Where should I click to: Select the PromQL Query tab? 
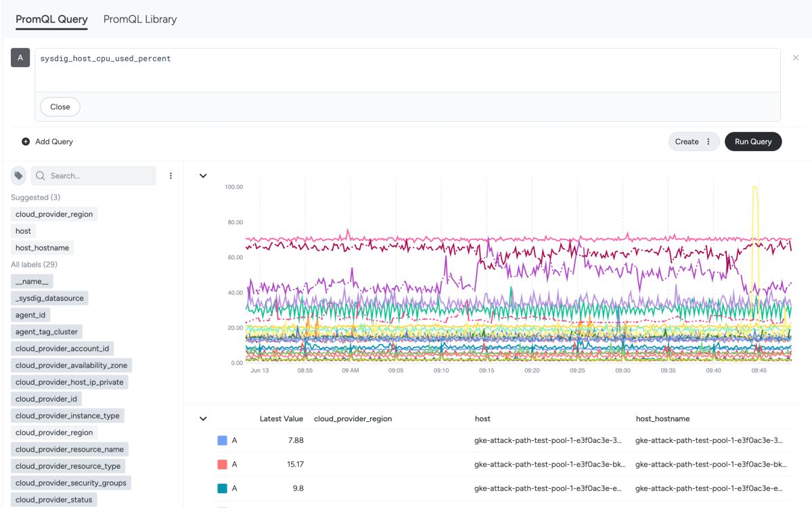pyautogui.click(x=52, y=19)
